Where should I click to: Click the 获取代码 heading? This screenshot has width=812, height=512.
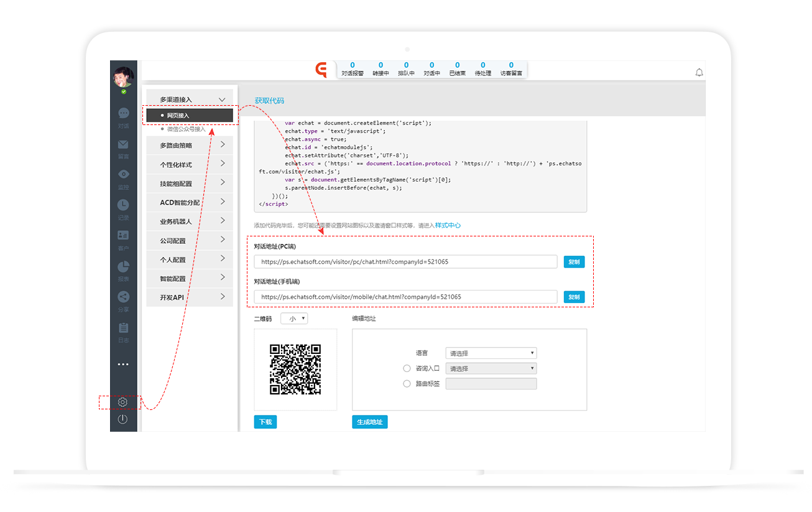pyautogui.click(x=269, y=101)
